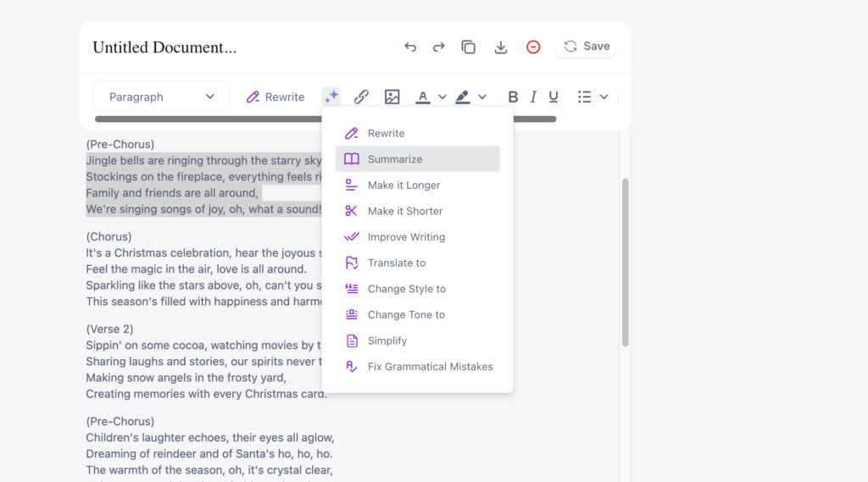Click the highlighter color marker icon

coord(462,97)
